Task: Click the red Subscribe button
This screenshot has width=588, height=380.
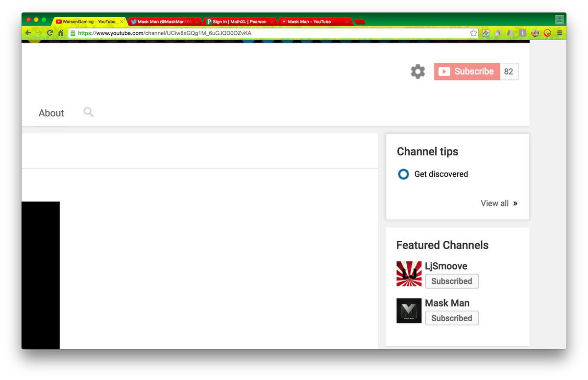Action: point(467,72)
